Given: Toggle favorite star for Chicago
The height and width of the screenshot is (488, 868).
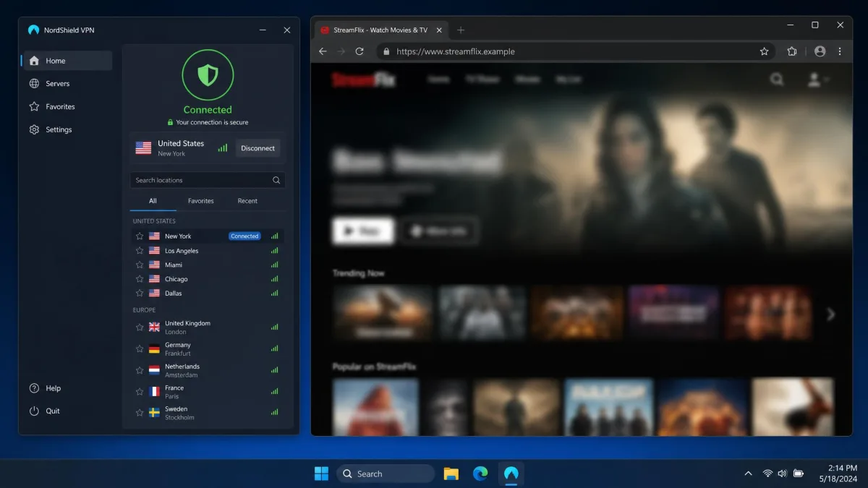Looking at the screenshot, I should point(140,279).
